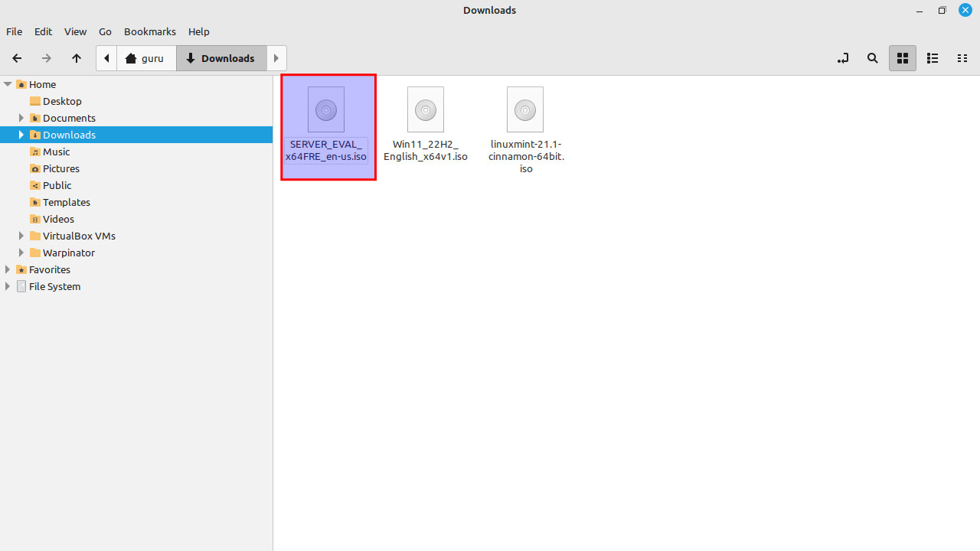The width and height of the screenshot is (980, 551).
Task: Open the Bookmarks menu
Action: click(x=150, y=31)
